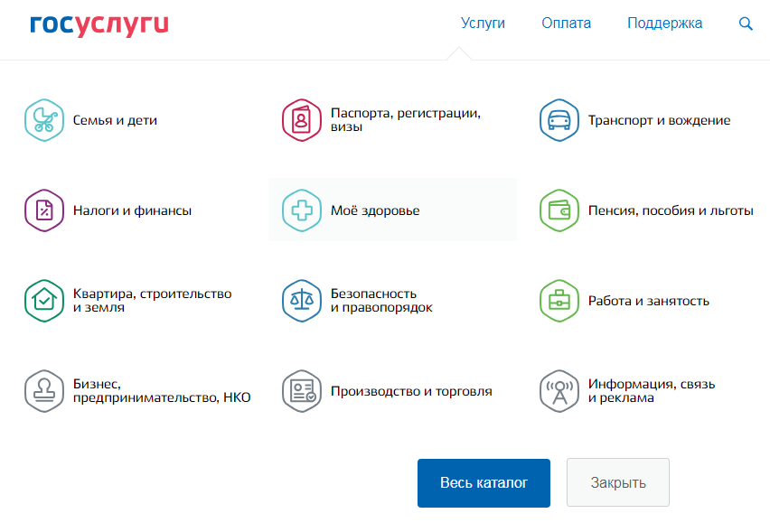770x532 pixels.
Task: Open "Производство и торговля" icon
Action: click(302, 390)
